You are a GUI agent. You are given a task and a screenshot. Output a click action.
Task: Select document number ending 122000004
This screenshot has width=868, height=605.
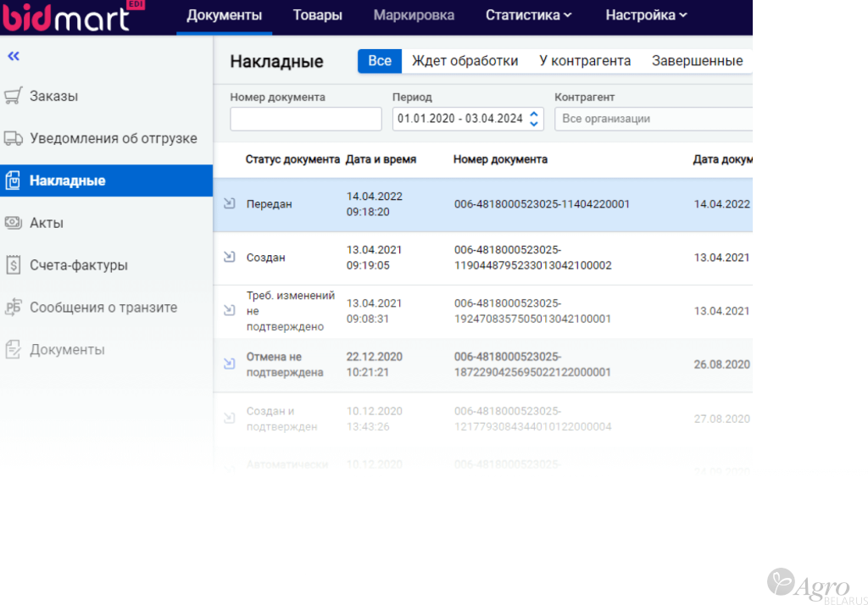pos(532,419)
